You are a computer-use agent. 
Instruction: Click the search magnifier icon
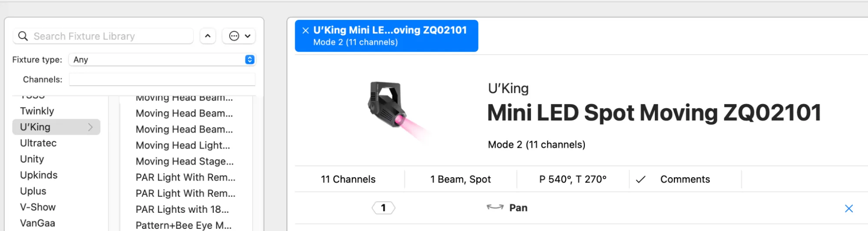(x=23, y=36)
